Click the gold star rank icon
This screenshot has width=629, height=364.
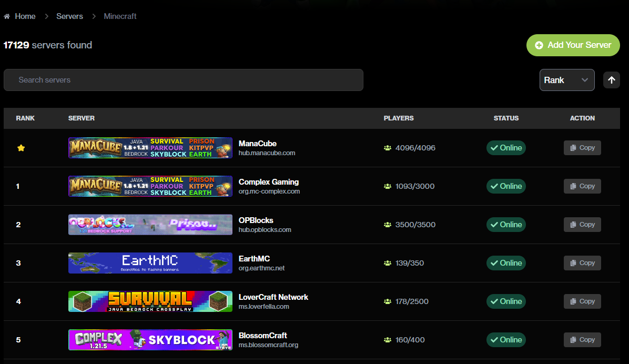[21, 148]
